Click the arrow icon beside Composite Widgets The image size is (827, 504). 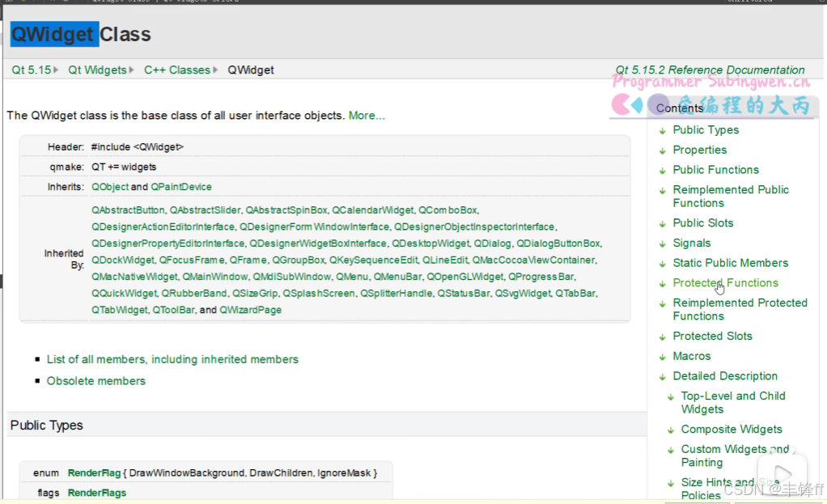coord(671,430)
